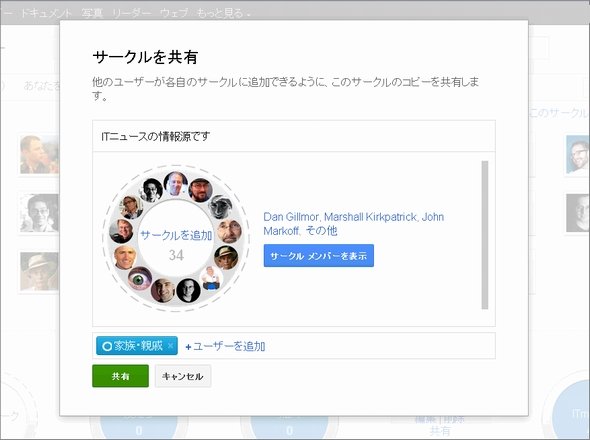The width and height of the screenshot is (590, 440).
Task: Click the gray sketch face avatar in circle
Action: point(220,207)
